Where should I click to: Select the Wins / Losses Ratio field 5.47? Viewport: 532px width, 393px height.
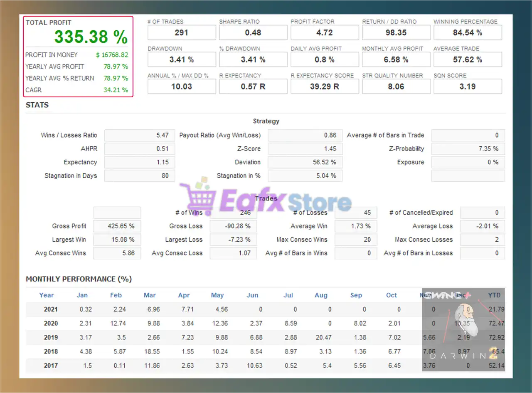[140, 135]
